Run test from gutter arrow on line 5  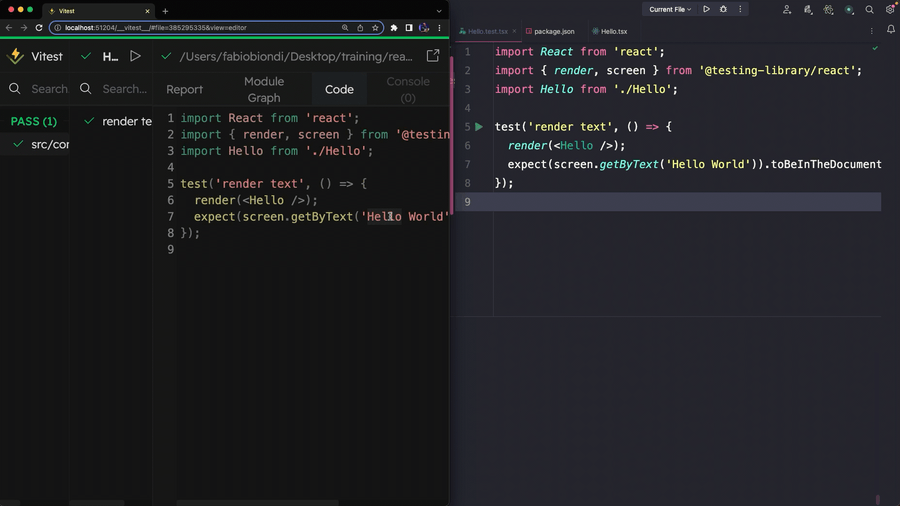[x=479, y=126]
